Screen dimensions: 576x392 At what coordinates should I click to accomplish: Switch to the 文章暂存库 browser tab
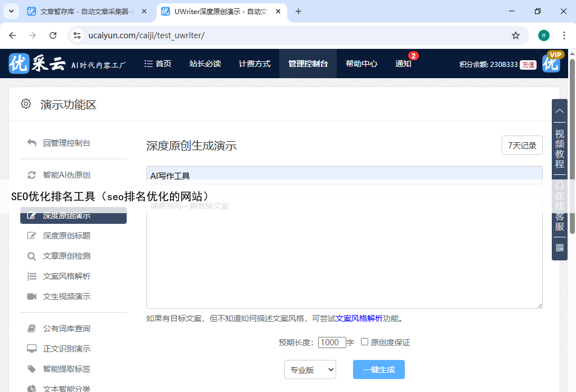pos(84,11)
